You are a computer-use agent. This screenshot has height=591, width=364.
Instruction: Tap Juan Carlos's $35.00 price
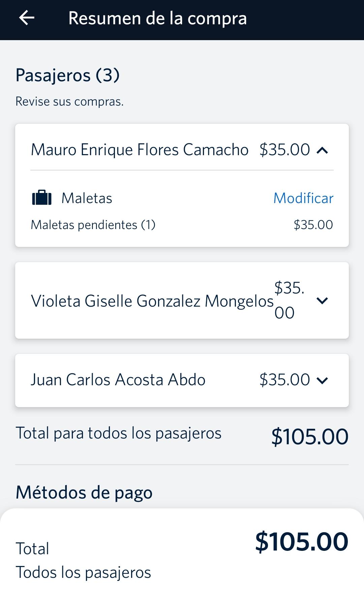pyautogui.click(x=284, y=380)
